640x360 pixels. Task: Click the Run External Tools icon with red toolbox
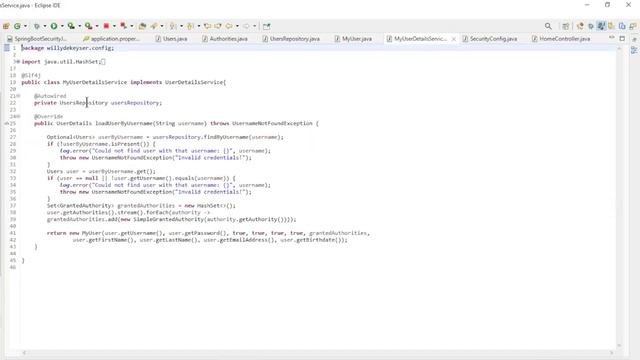point(88,26)
